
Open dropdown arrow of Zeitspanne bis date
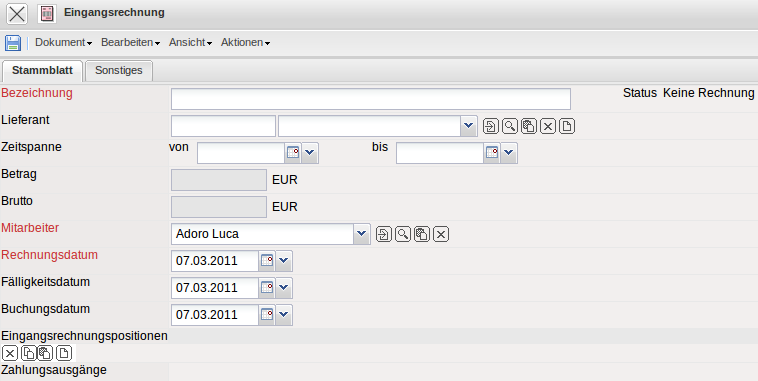(x=509, y=153)
